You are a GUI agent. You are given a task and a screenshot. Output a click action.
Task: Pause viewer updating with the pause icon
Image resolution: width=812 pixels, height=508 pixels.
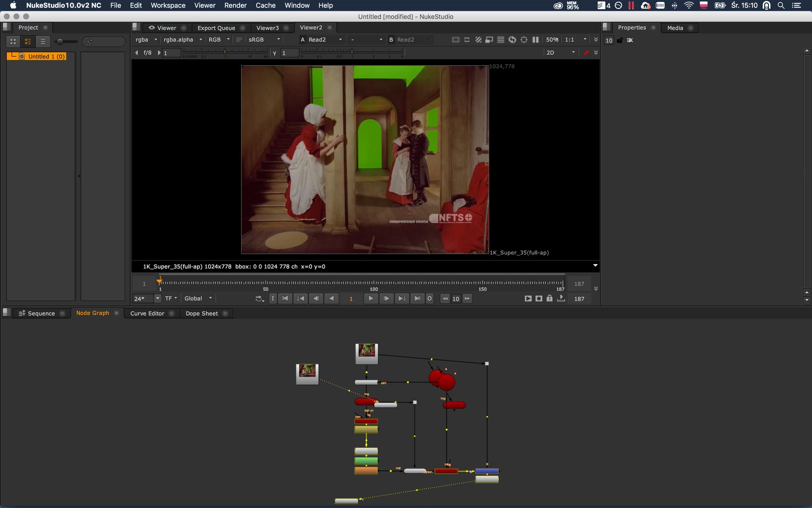[x=535, y=40]
